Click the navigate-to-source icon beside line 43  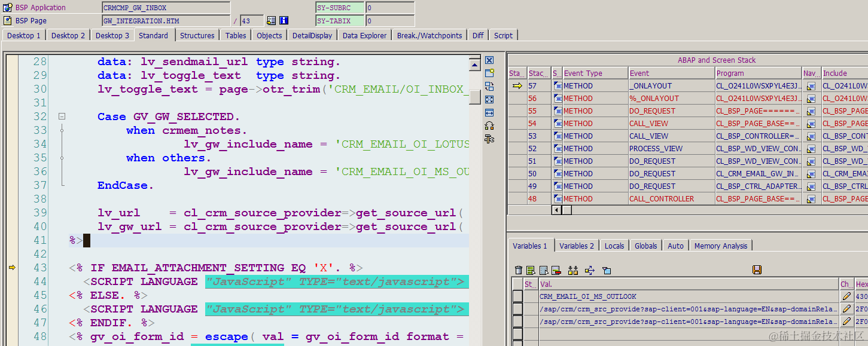point(271,20)
